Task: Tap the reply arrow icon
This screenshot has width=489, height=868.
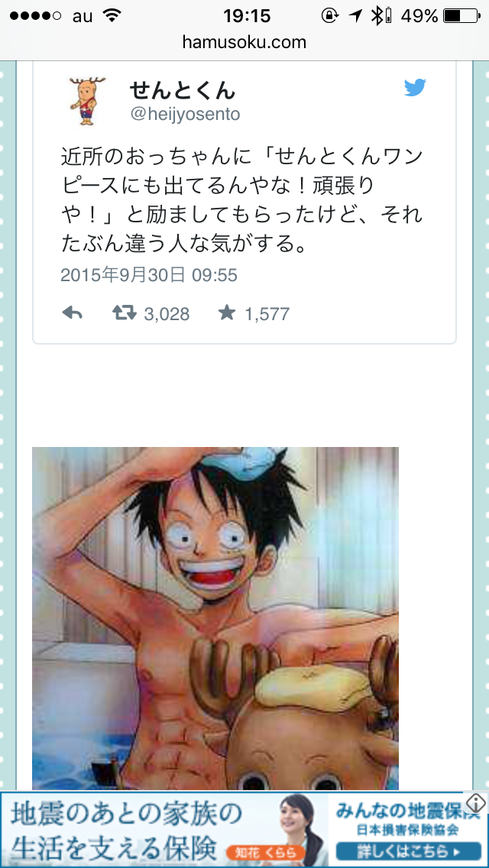Action: 73,314
